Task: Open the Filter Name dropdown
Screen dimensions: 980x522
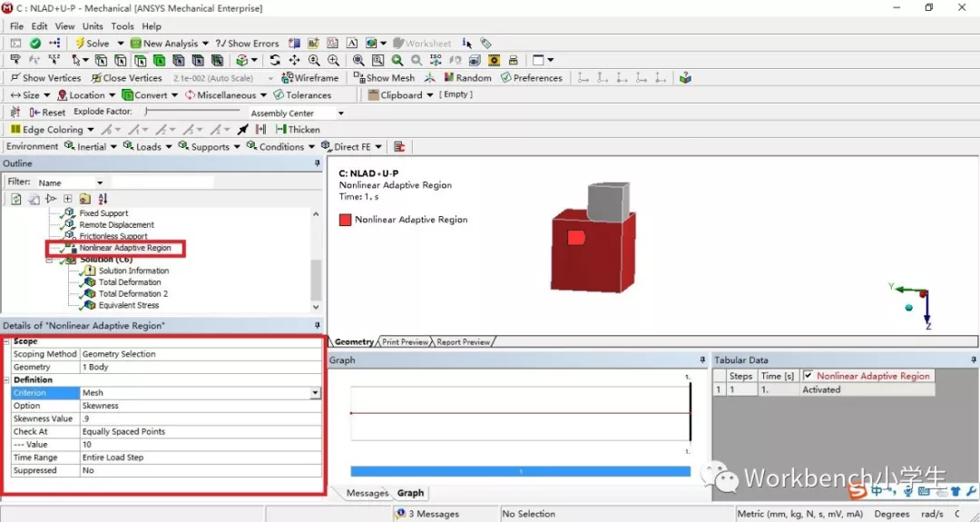Action: [100, 182]
